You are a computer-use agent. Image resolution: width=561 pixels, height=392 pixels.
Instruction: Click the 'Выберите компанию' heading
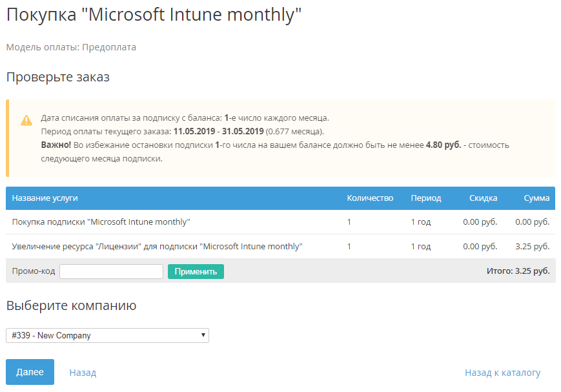71,305
